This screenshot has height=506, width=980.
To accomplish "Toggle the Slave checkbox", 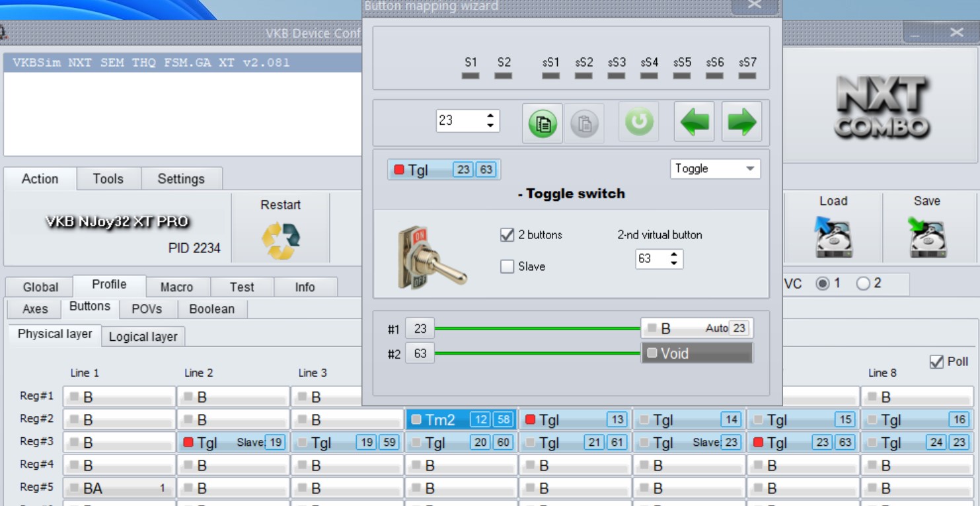I will pyautogui.click(x=508, y=266).
